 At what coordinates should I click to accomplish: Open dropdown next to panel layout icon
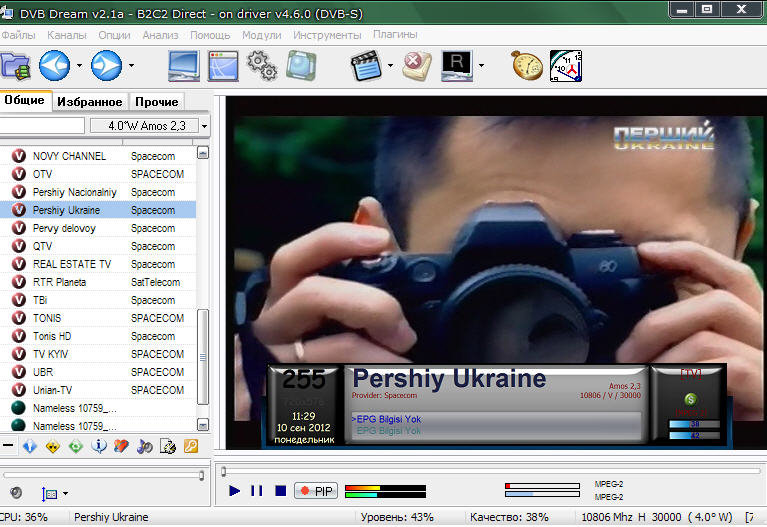tap(66, 494)
